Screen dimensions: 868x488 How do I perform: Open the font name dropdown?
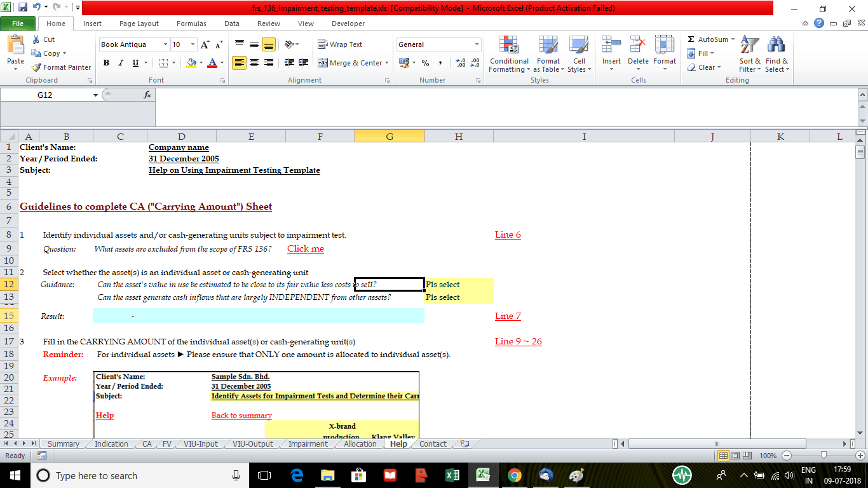click(165, 44)
